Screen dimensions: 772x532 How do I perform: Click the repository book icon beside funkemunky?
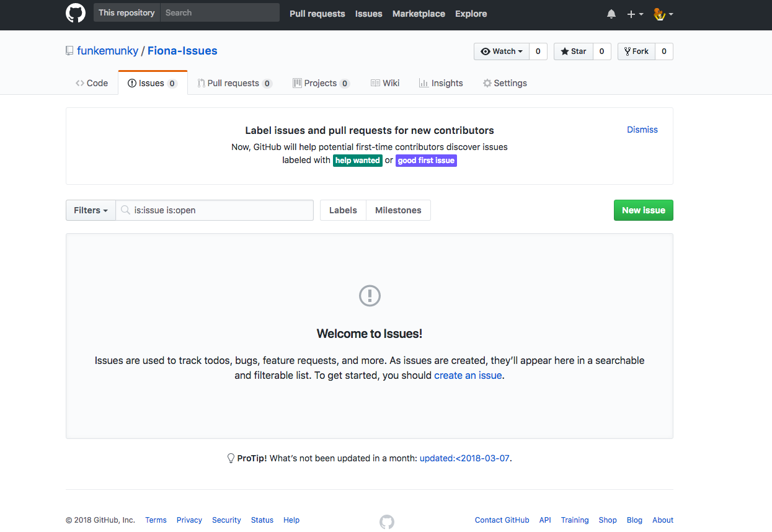tap(69, 51)
